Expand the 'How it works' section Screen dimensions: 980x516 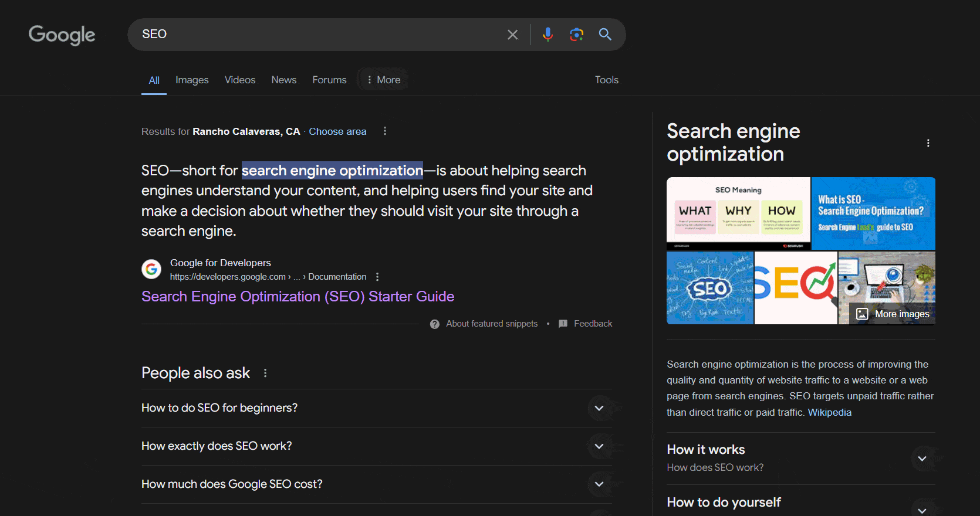click(x=801, y=458)
